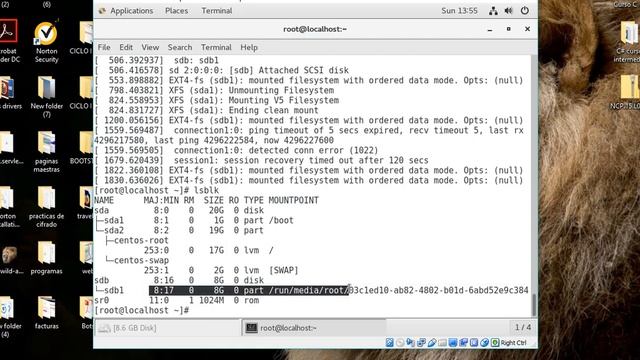Click the Right Ctrl host key label
Image resolution: width=640 pixels, height=360 pixels.
tap(513, 342)
